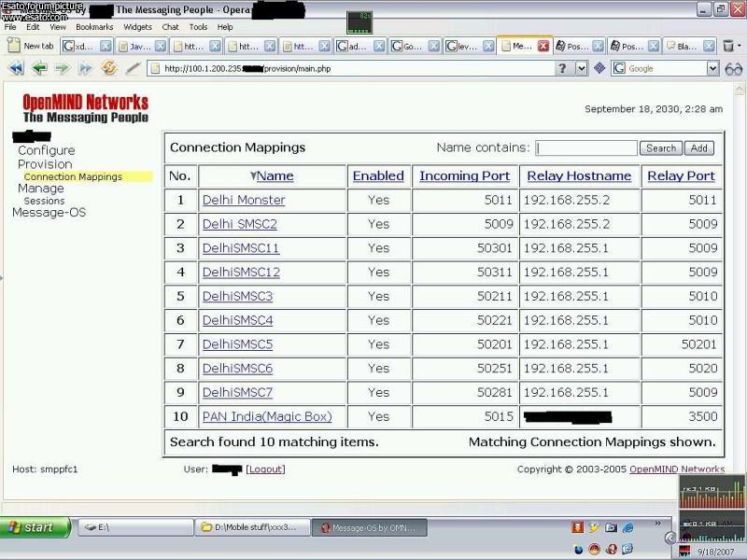Viewport: 747px width, 560px height.
Task: Open Message-OS in the sidebar
Action: click(x=49, y=213)
